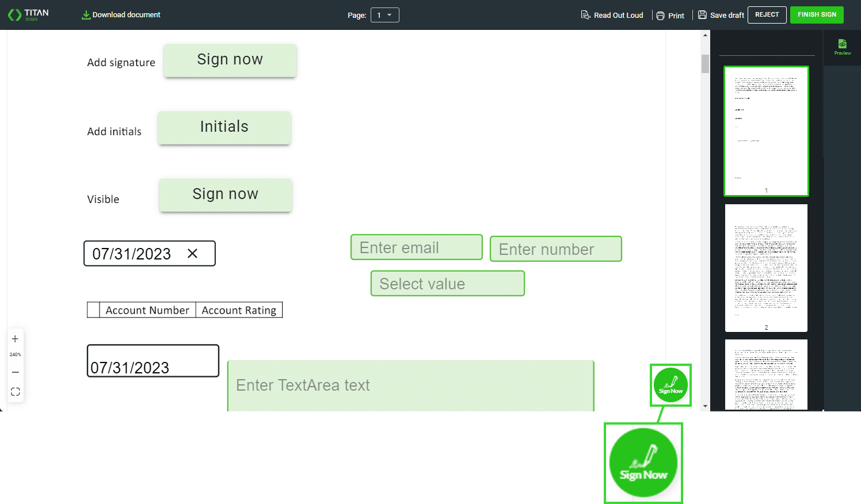
Task: Click the Download document icon
Action: (86, 15)
